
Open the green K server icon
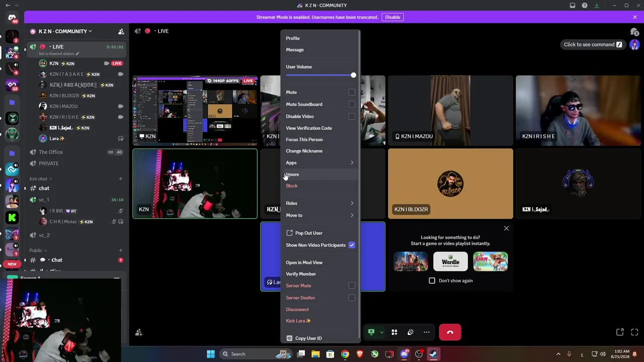pos(12,217)
